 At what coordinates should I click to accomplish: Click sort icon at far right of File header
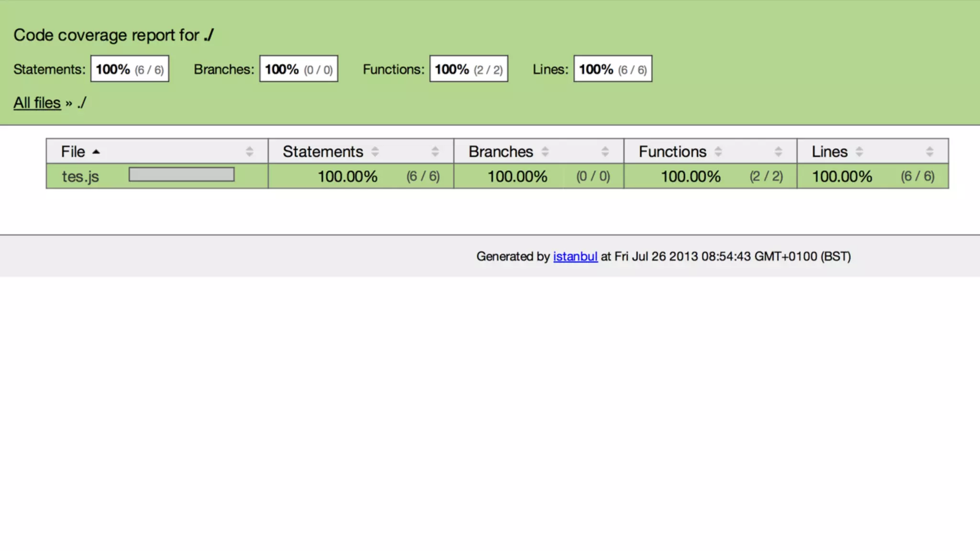[x=249, y=152]
